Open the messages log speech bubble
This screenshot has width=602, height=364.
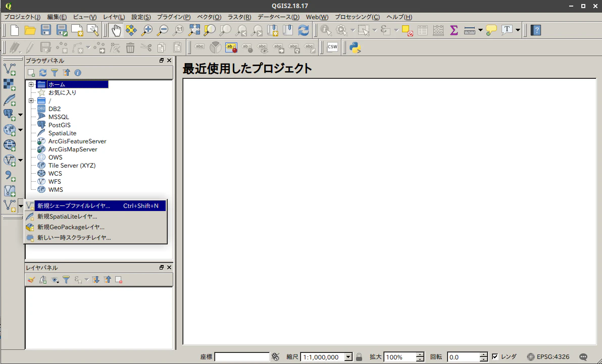583,357
